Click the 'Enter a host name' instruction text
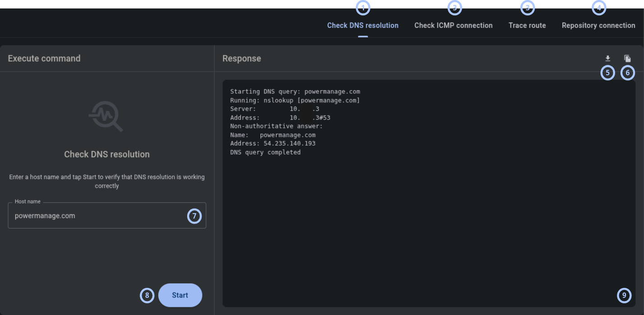This screenshot has width=644, height=315. coord(107,181)
